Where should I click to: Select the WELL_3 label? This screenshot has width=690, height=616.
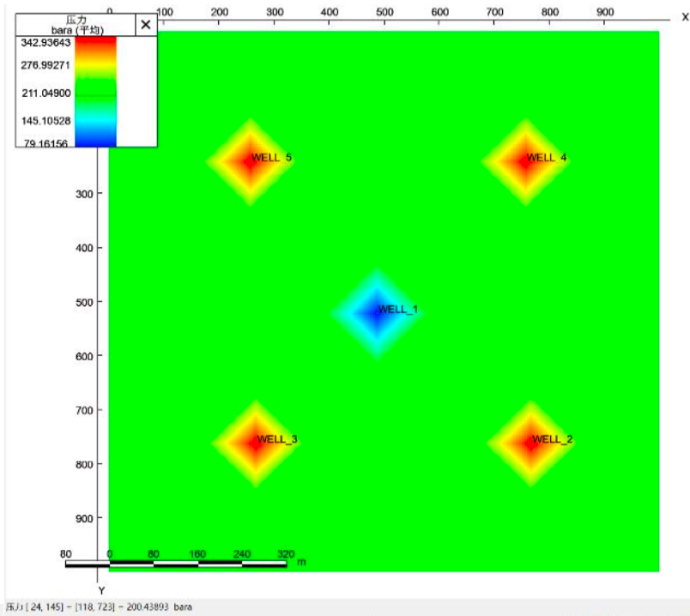(x=277, y=439)
